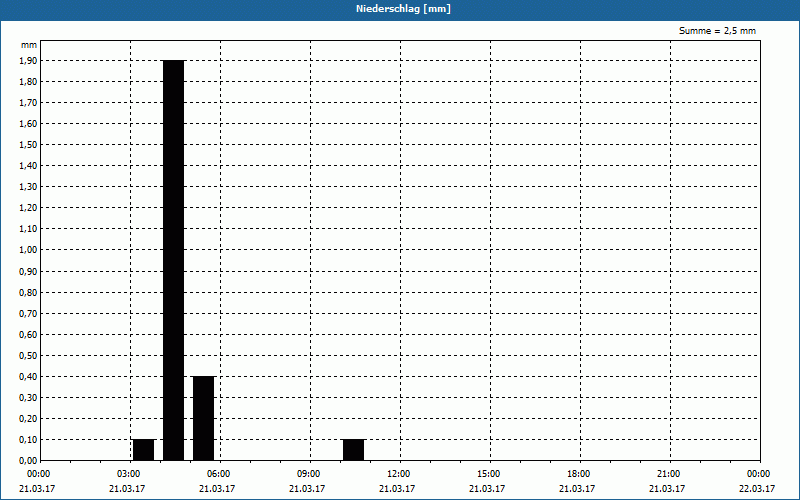Pick the 0,70 y-axis value
Image resolution: width=800 pixels, height=500 pixels.
(x=28, y=314)
